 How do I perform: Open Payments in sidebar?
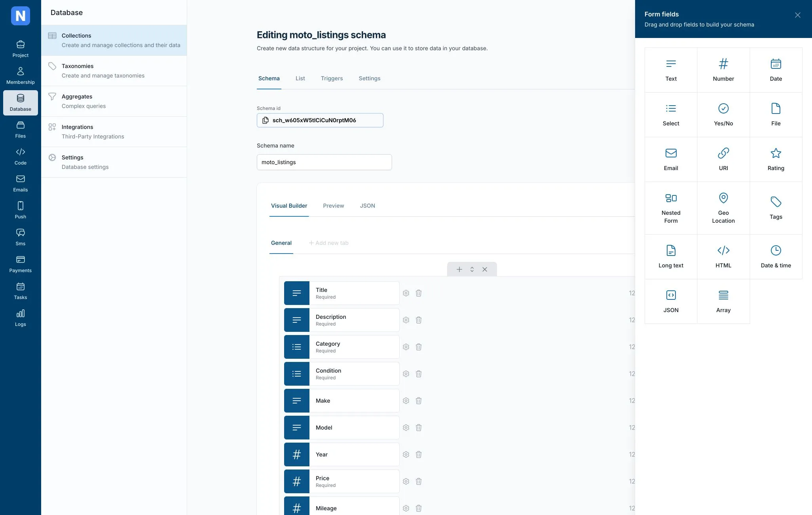21,264
